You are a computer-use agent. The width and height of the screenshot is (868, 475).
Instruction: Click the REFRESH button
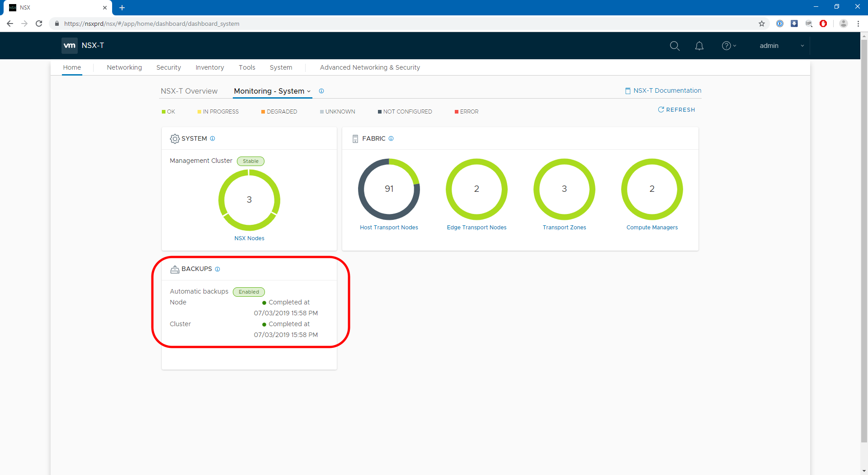coord(676,110)
